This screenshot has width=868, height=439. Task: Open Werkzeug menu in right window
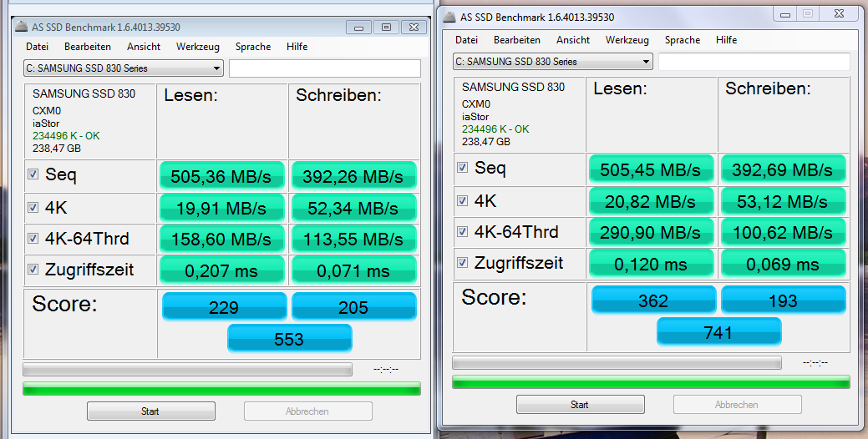627,40
